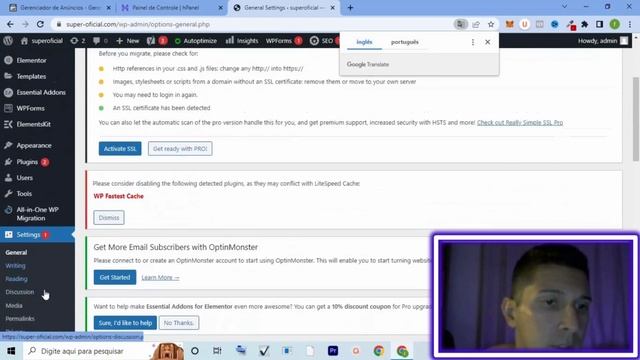The width and height of the screenshot is (640, 360).
Task: Click OptinMonster Get Started button
Action: [115, 277]
